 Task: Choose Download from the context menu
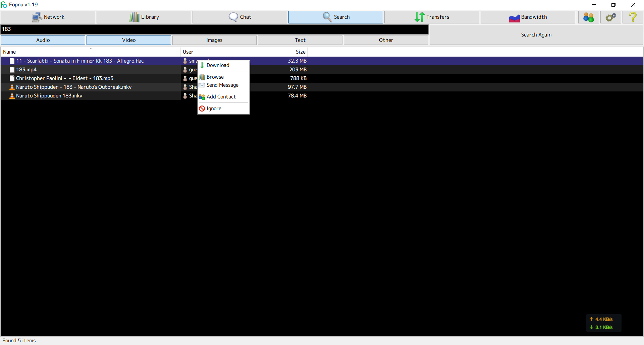(218, 65)
